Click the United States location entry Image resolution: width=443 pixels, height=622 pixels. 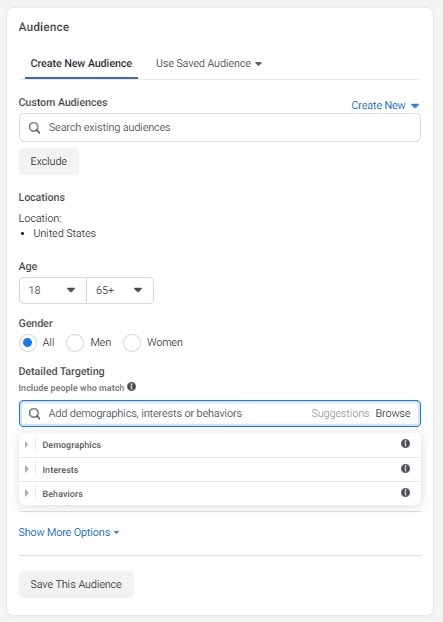coord(65,233)
